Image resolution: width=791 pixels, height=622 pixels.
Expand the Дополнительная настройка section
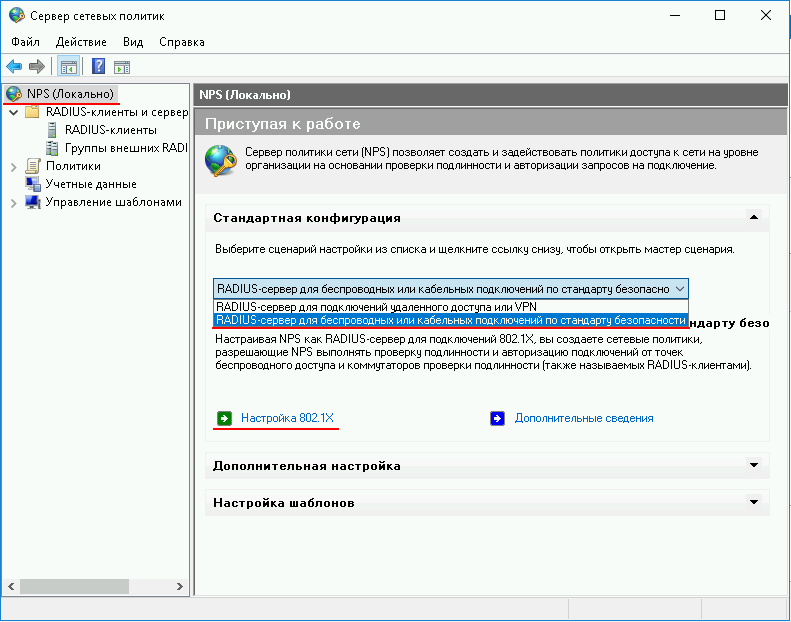[754, 465]
